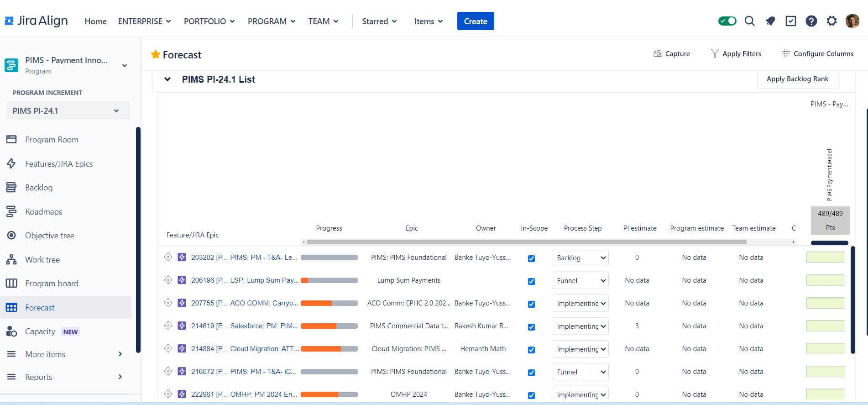The width and height of the screenshot is (868, 405).
Task: Open the settings gear icon
Action: click(831, 21)
